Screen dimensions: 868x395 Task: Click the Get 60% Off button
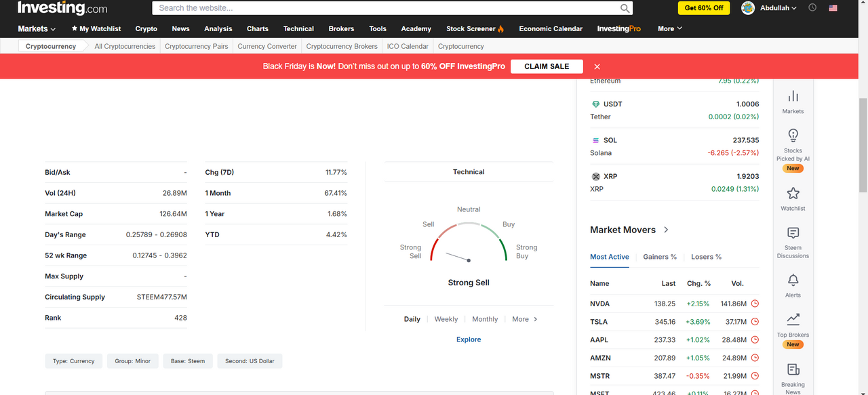(x=704, y=8)
